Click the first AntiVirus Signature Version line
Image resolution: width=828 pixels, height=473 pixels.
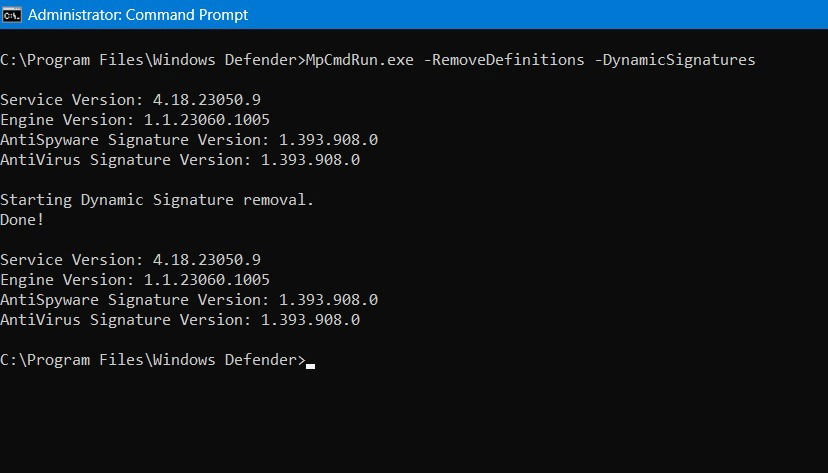pos(180,160)
